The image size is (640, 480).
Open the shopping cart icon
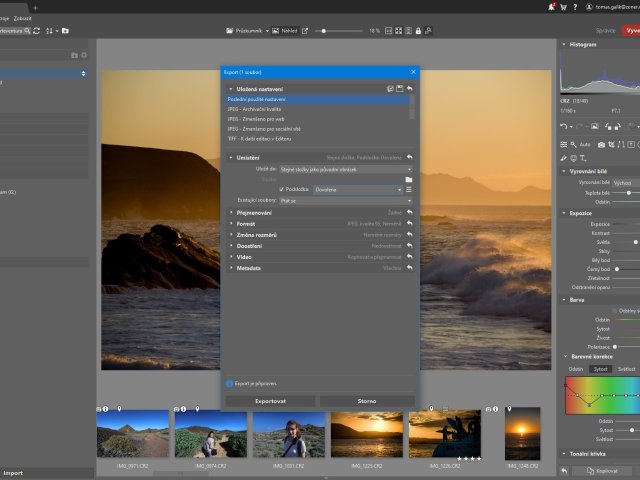pos(564,7)
